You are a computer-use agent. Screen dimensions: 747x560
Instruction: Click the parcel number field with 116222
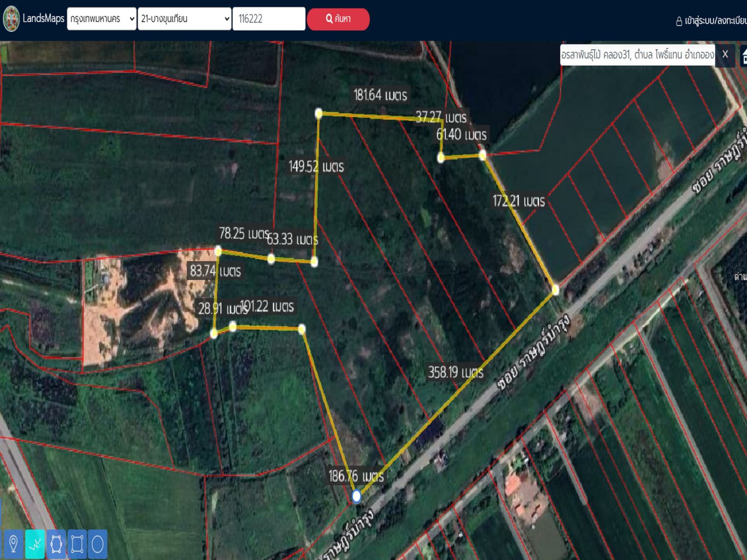click(269, 19)
